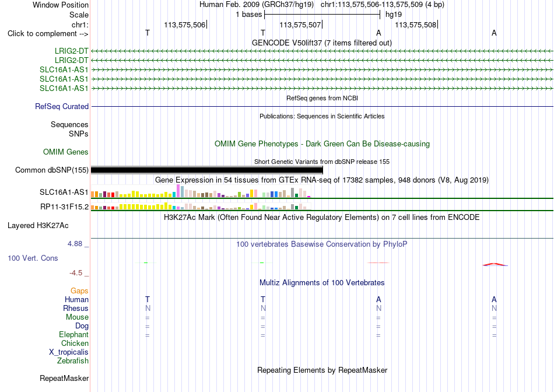Screen dimensions: 554x392
Task: Open '100 vertebrates Basewise Conservation by PhyloP' title
Action: click(x=322, y=244)
